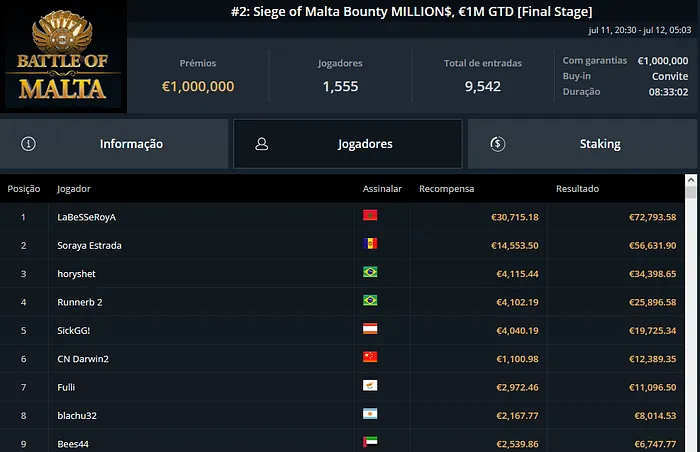Select player horyshet
This screenshot has height=452, width=700.
76,274
